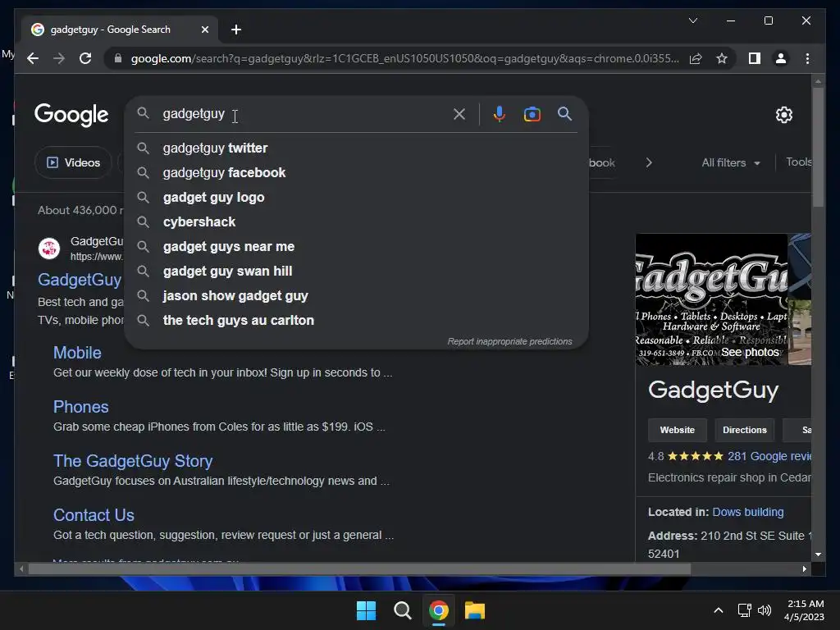The height and width of the screenshot is (630, 840).
Task: Switch to the Videos filter tab
Action: click(x=73, y=162)
